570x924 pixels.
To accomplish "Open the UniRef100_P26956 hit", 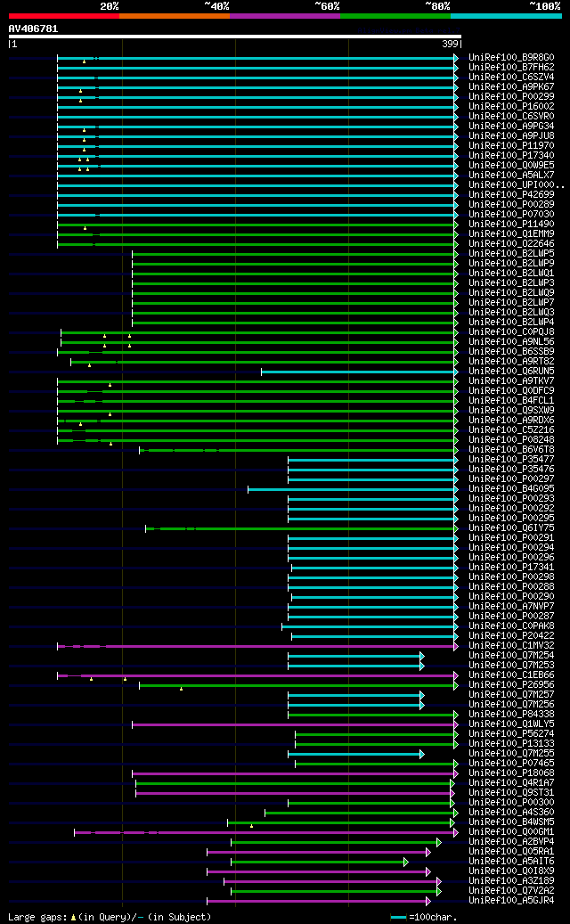I will 511,684.
